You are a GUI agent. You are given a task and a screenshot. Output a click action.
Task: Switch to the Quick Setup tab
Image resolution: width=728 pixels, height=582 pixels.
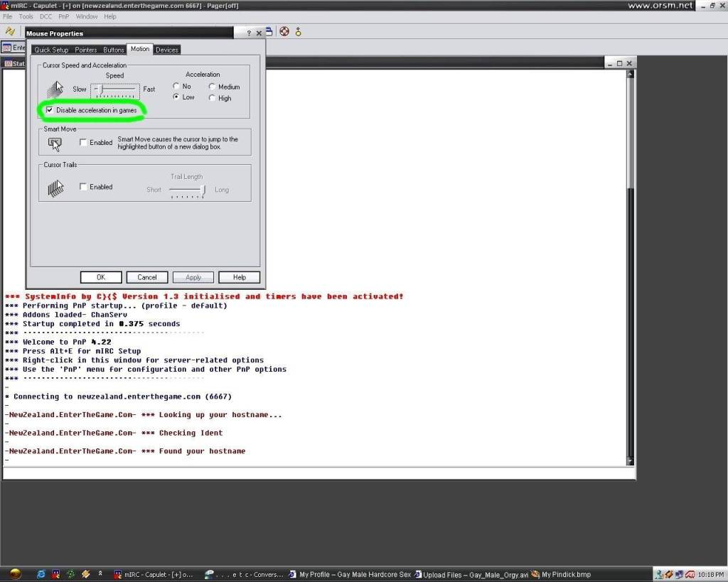coord(51,50)
